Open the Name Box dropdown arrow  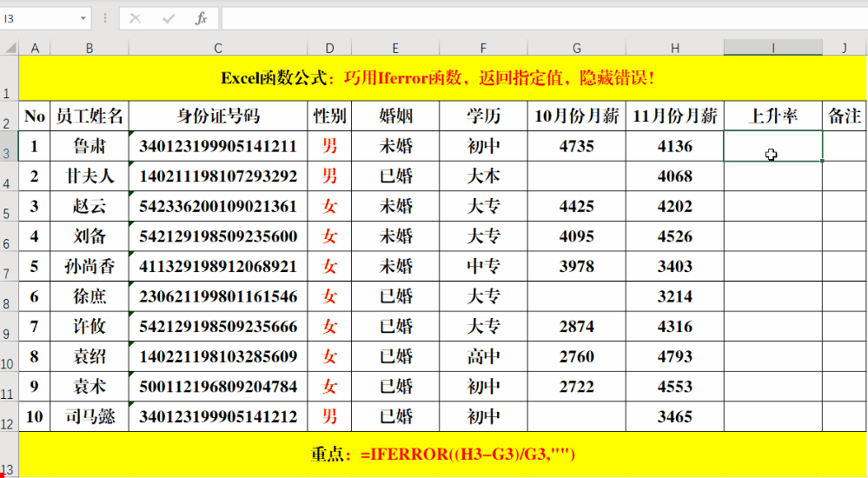pos(83,18)
